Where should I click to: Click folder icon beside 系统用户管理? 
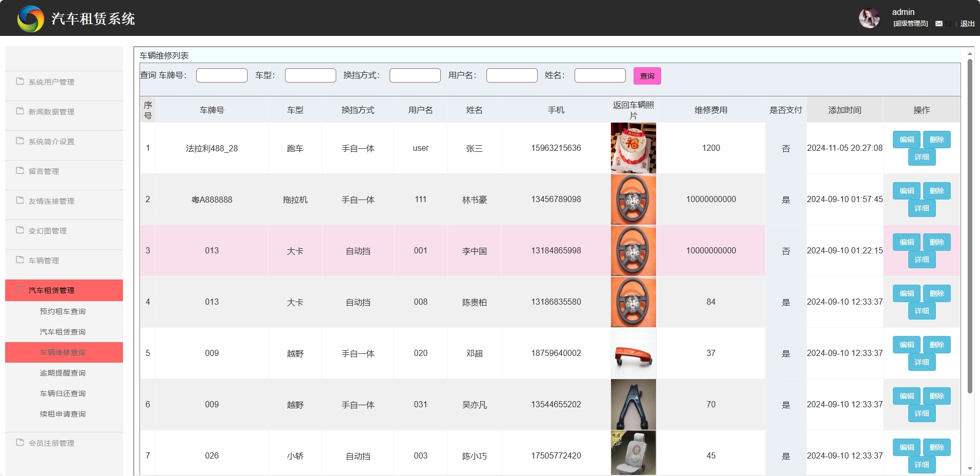20,82
